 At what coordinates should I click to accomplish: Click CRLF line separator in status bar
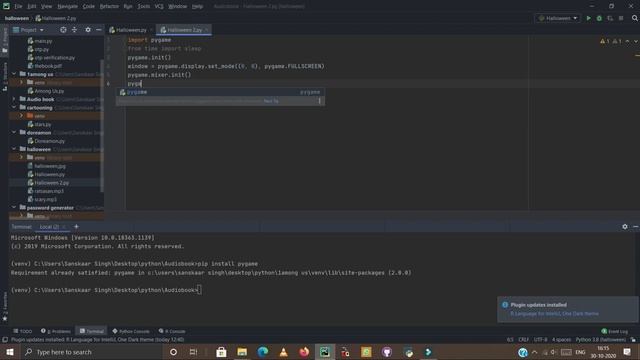(523, 340)
